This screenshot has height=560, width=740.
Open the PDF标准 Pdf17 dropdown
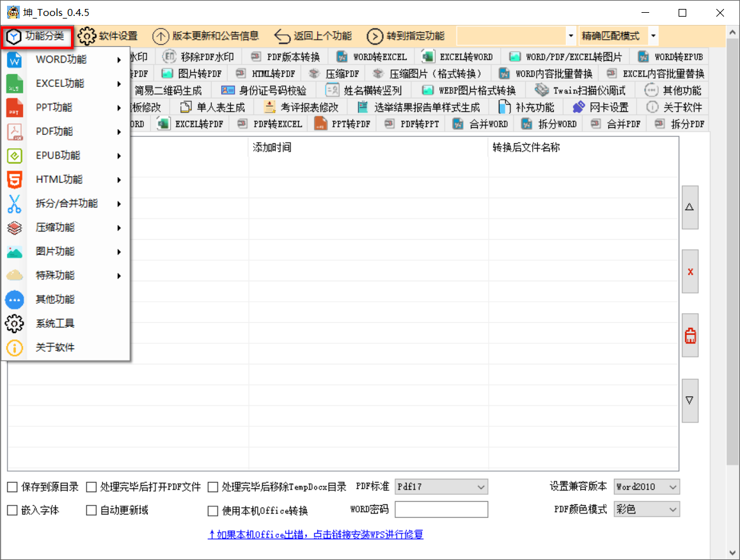[441, 486]
